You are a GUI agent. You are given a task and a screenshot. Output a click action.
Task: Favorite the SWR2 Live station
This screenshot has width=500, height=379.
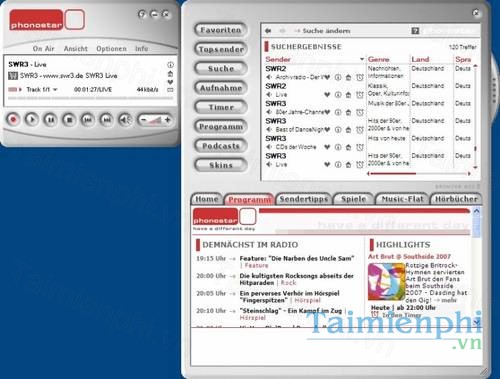pyautogui.click(x=327, y=95)
